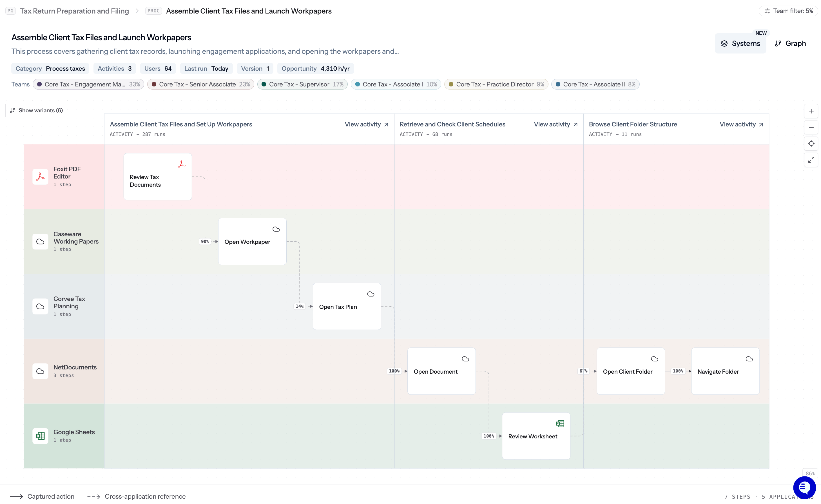Click the PDF icon on Review Tax Documents card
The image size is (821, 504).
coord(181,164)
